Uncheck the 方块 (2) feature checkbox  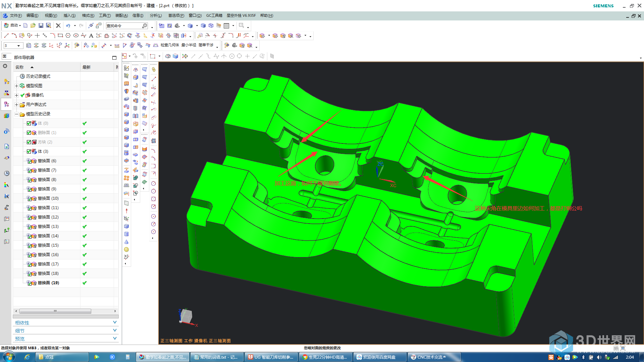pyautogui.click(x=29, y=142)
